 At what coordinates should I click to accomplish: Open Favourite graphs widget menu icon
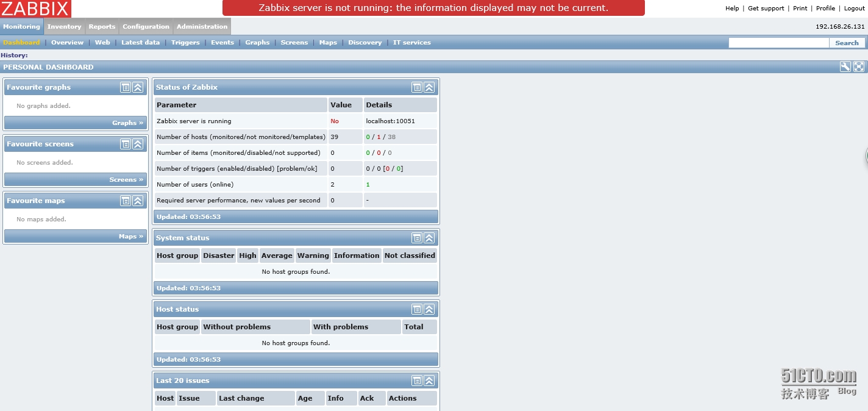tap(126, 87)
